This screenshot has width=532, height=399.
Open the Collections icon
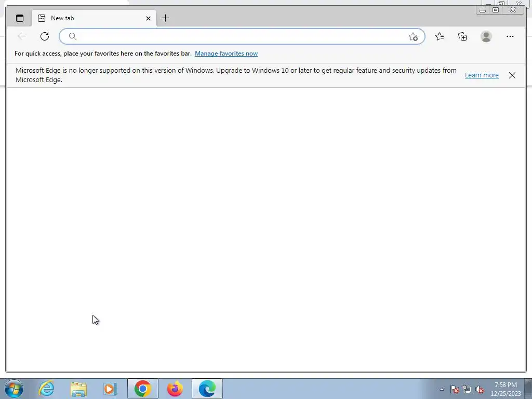click(x=462, y=36)
